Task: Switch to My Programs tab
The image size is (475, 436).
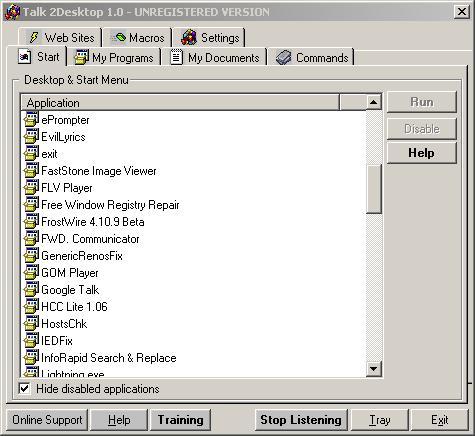Action: [114, 58]
